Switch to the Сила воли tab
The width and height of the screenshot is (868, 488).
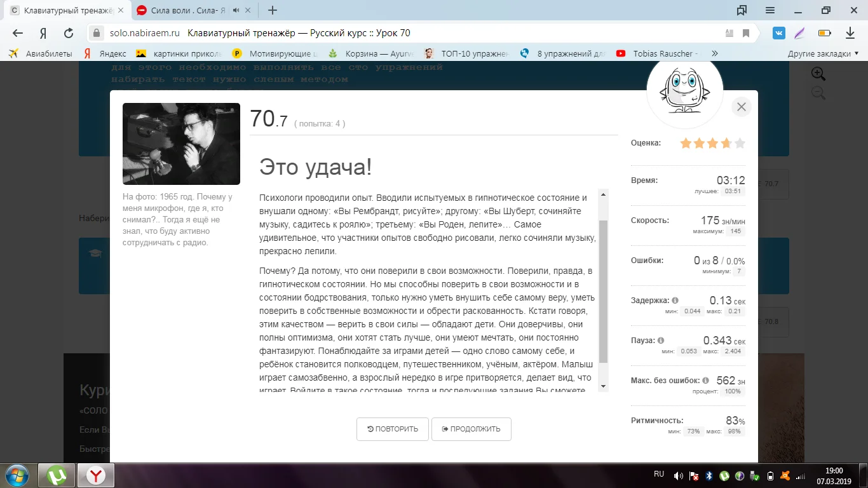click(x=184, y=10)
